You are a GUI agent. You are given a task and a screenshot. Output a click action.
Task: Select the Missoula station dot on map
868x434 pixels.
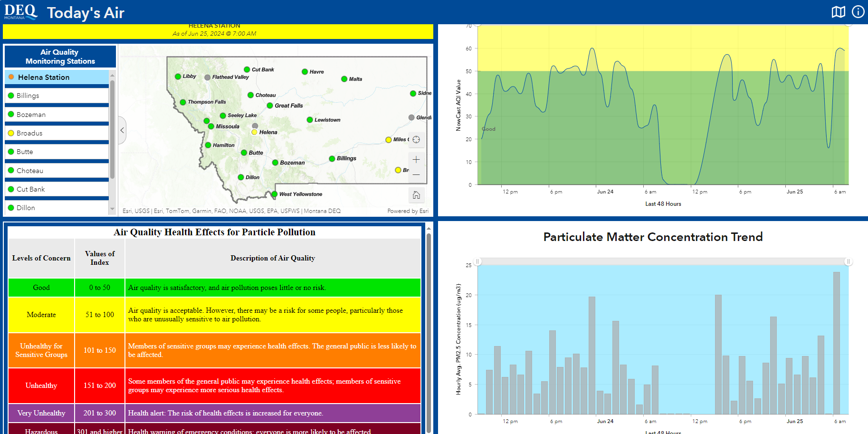pyautogui.click(x=211, y=126)
